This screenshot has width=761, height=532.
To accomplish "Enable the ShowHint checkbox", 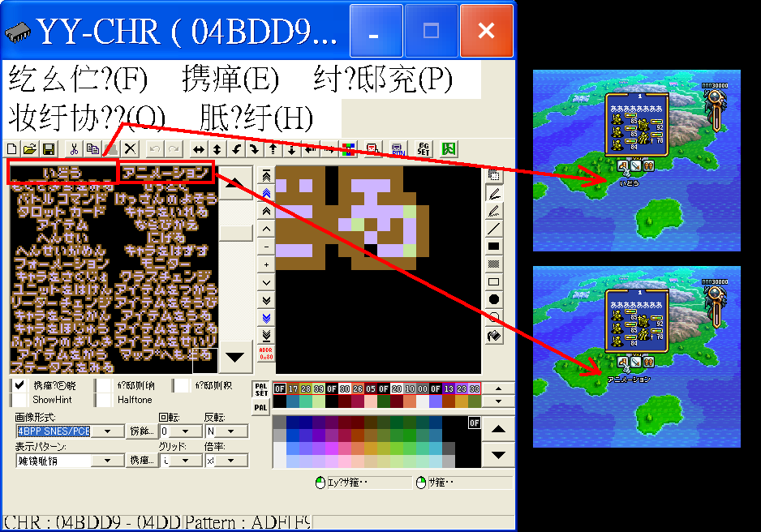I will [x=19, y=400].
